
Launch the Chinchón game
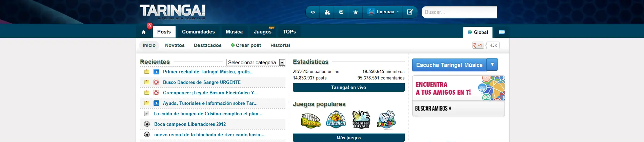(x=336, y=120)
